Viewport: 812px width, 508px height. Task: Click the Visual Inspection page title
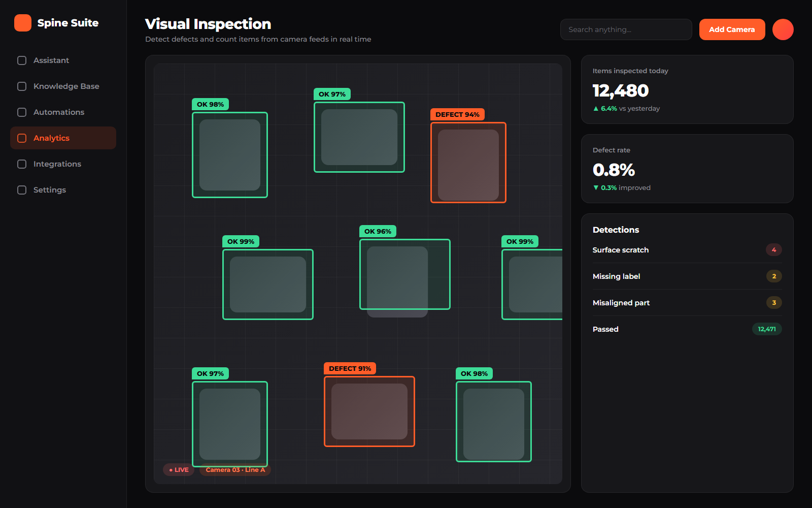click(x=208, y=24)
